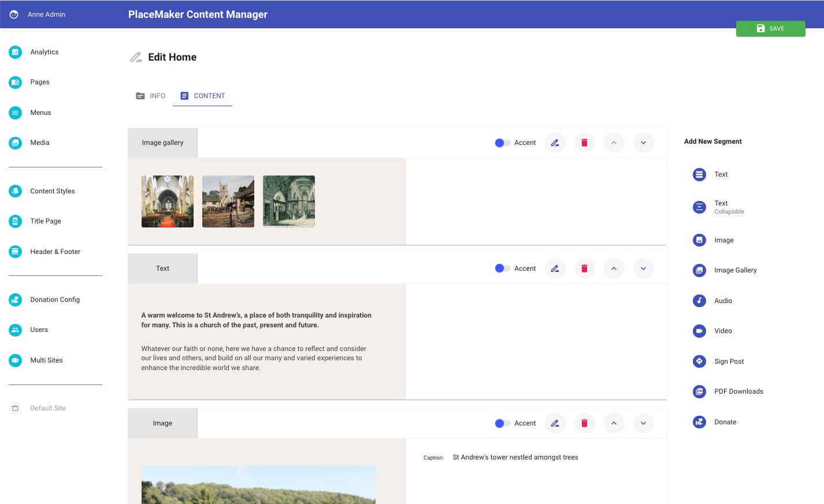The height and width of the screenshot is (504, 824).
Task: Move the Text segment up
Action: click(614, 268)
